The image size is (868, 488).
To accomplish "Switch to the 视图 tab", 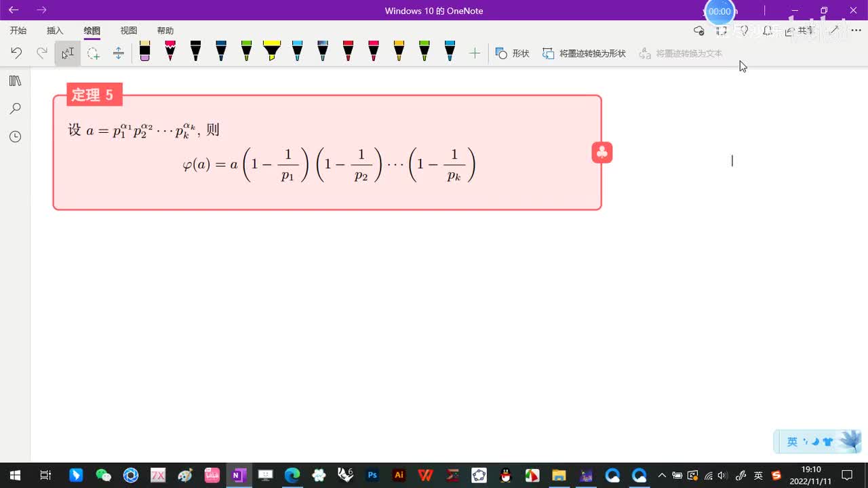I will pos(129,30).
